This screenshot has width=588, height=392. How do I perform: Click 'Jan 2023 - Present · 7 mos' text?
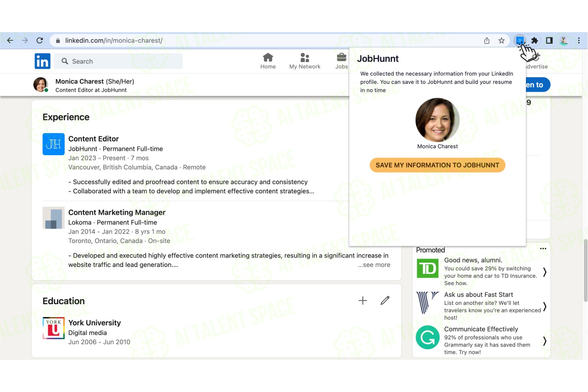point(109,158)
